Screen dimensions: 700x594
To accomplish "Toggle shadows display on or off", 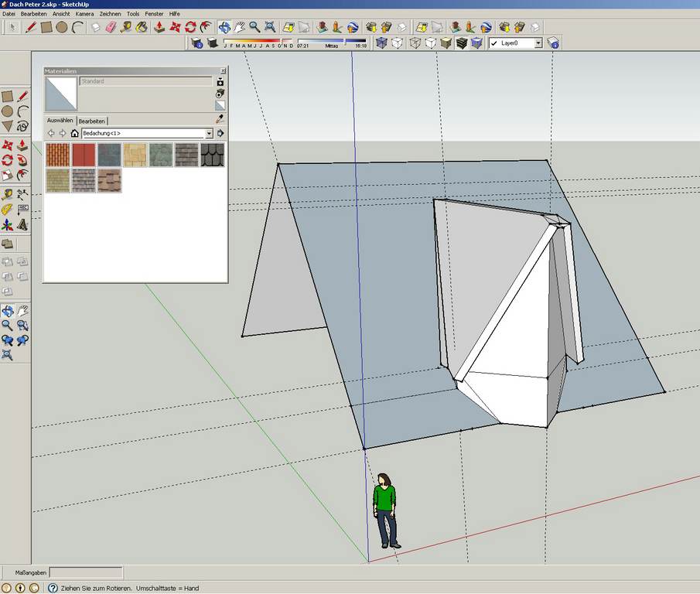I will coord(213,43).
